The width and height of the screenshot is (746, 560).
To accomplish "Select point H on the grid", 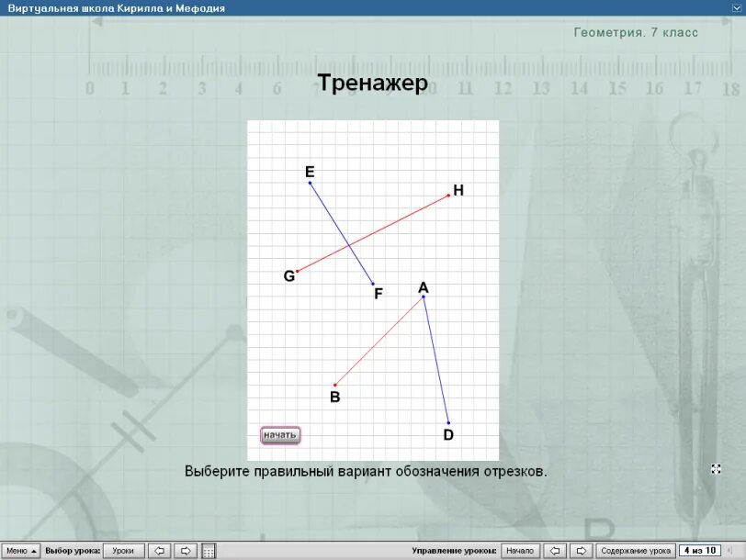I will pyautogui.click(x=448, y=196).
